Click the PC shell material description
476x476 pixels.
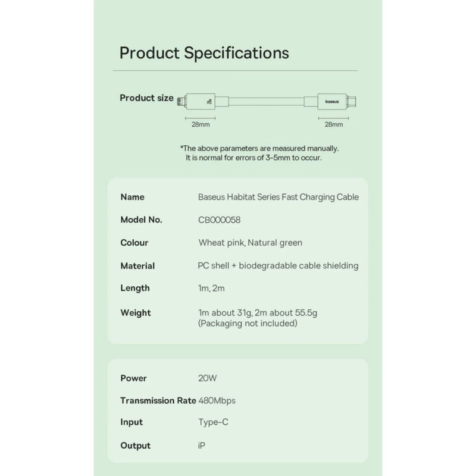278,266
